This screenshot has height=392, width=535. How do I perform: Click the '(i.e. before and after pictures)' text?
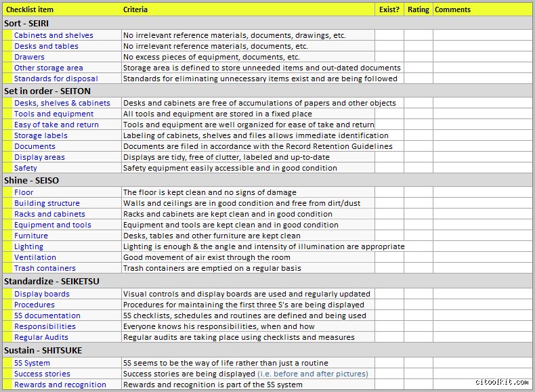[313, 374]
